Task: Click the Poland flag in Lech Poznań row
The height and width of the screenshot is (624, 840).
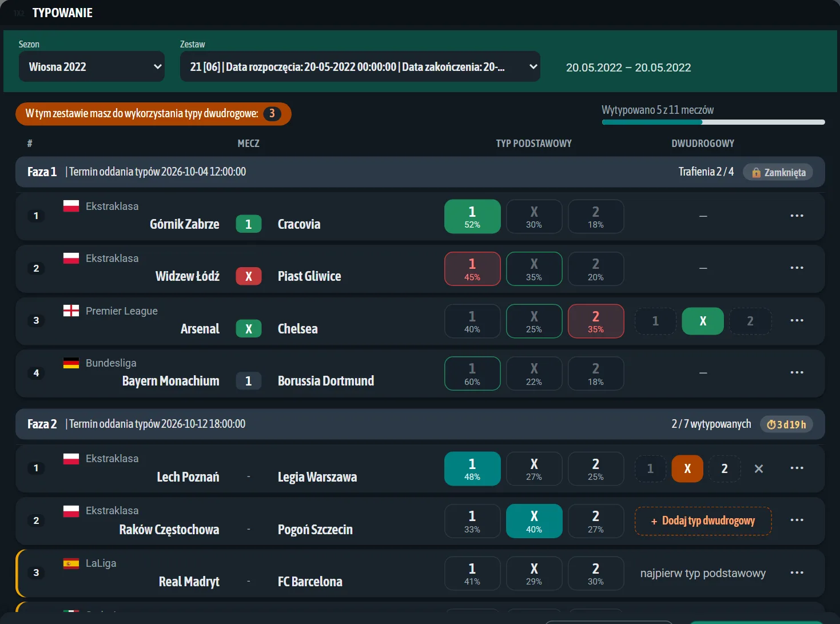Action: pos(71,458)
